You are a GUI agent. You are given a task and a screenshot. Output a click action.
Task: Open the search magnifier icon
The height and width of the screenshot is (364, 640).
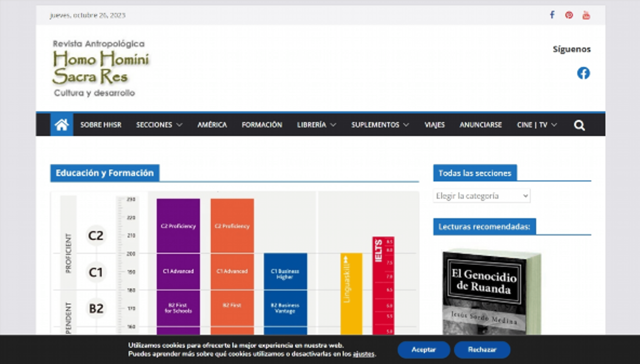(x=579, y=125)
